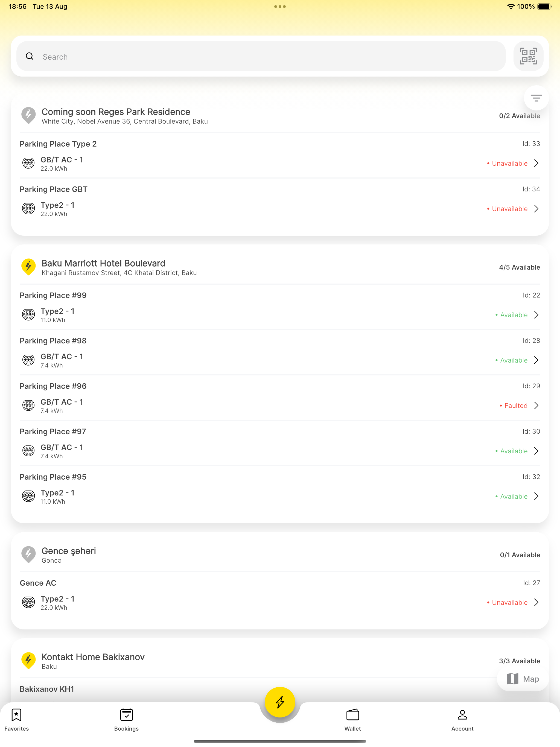The height and width of the screenshot is (747, 560).
Task: Open Baku Marriott Hotel Boulevard station title
Action: coord(103,263)
